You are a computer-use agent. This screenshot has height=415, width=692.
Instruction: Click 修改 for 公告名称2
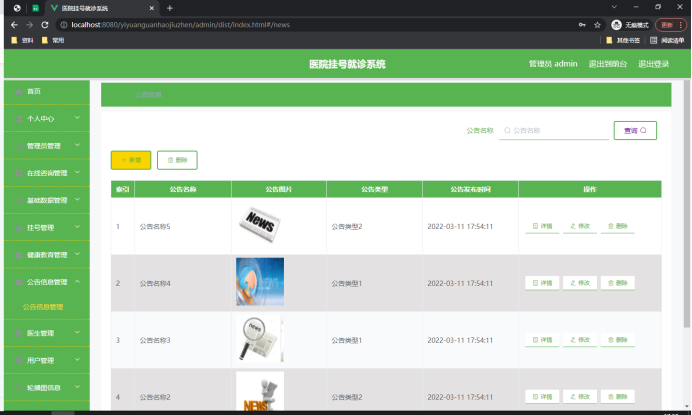580,396
